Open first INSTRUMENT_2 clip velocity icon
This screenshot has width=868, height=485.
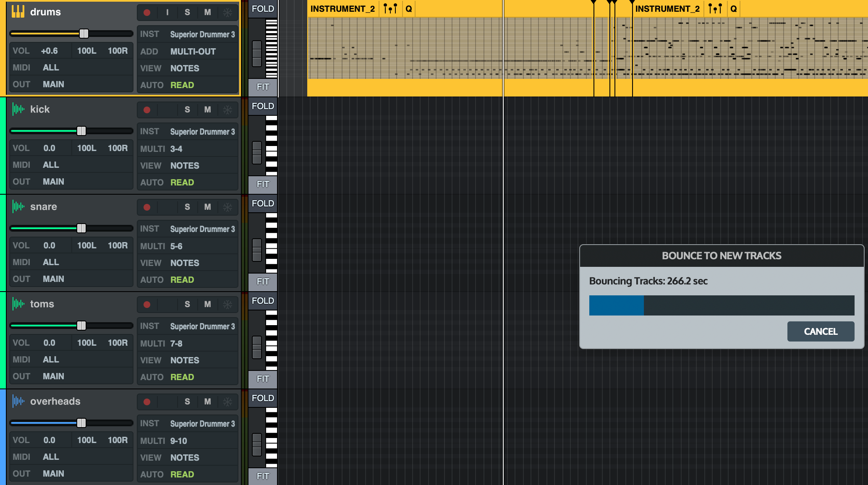point(390,9)
